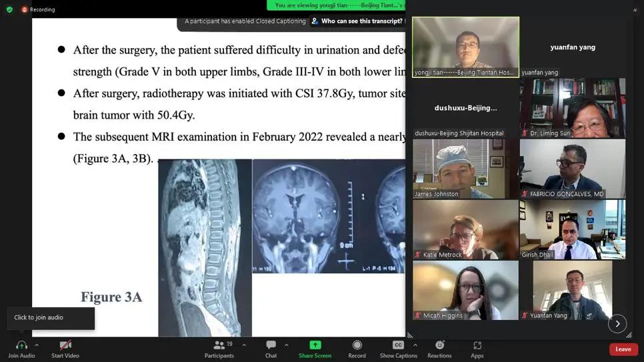Viewport: 644px width, 362px height.
Task: Expand the Show Captions options caret
Action: pyautogui.click(x=415, y=345)
